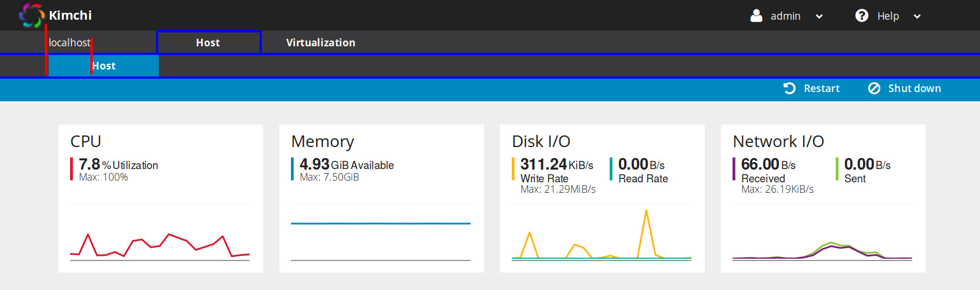Click the Kimchi title text
The image size is (980, 290).
pyautogui.click(x=70, y=15)
